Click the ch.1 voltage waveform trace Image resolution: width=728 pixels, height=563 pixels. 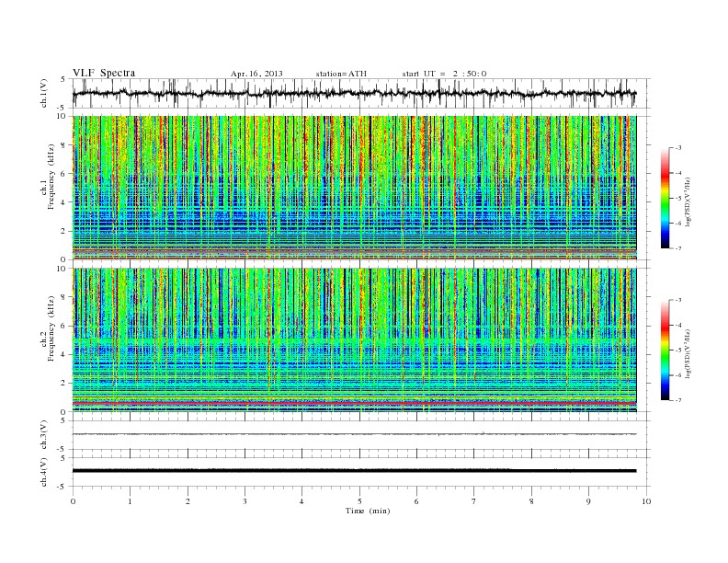click(354, 93)
